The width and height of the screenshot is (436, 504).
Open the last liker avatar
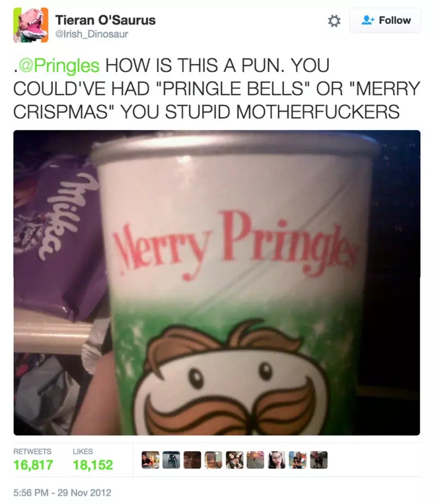[x=319, y=460]
